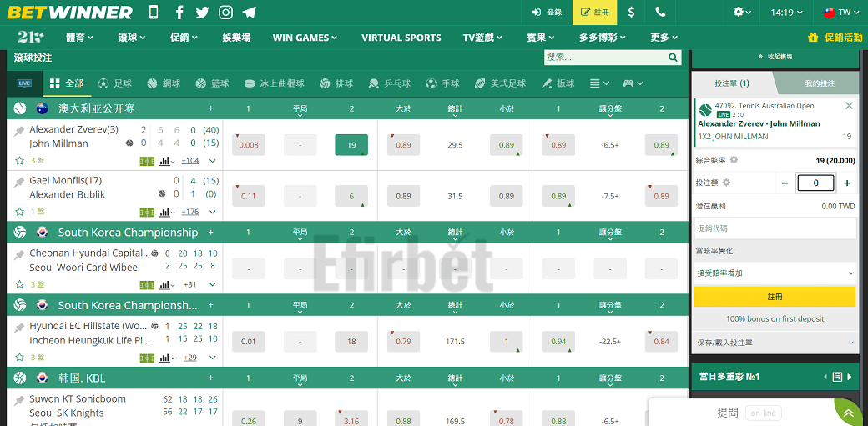Decrease stake with minus button
Image resolution: width=868 pixels, height=426 pixels.
(785, 183)
